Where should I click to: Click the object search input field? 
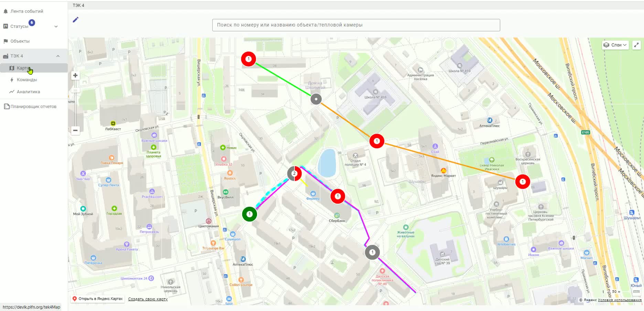point(356,25)
